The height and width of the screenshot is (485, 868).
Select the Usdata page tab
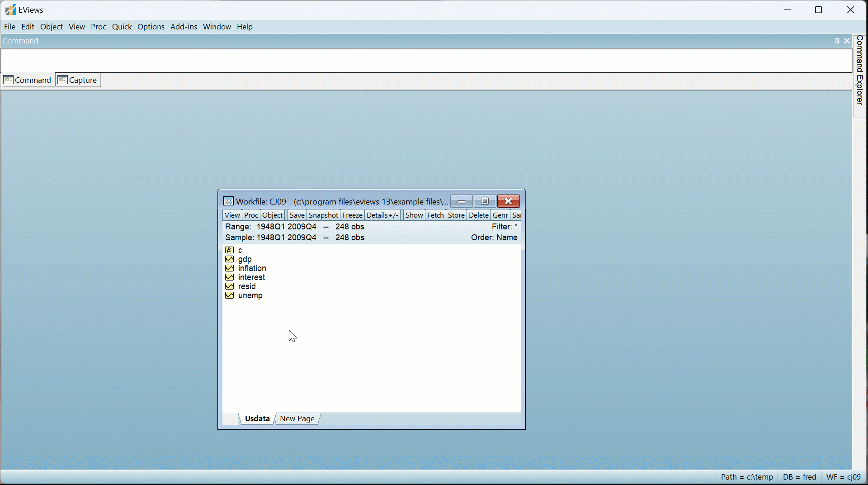coord(257,419)
